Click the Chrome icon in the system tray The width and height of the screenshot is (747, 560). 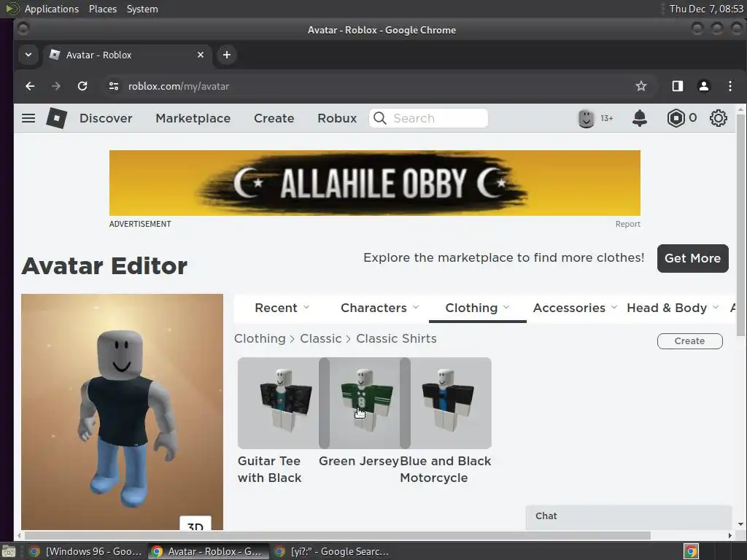[x=692, y=551]
